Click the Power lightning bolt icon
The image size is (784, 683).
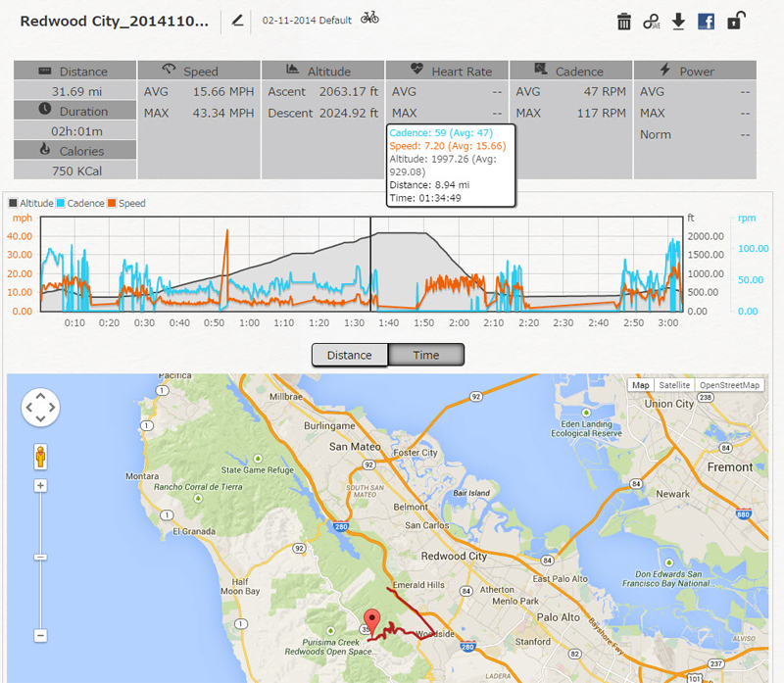[664, 70]
